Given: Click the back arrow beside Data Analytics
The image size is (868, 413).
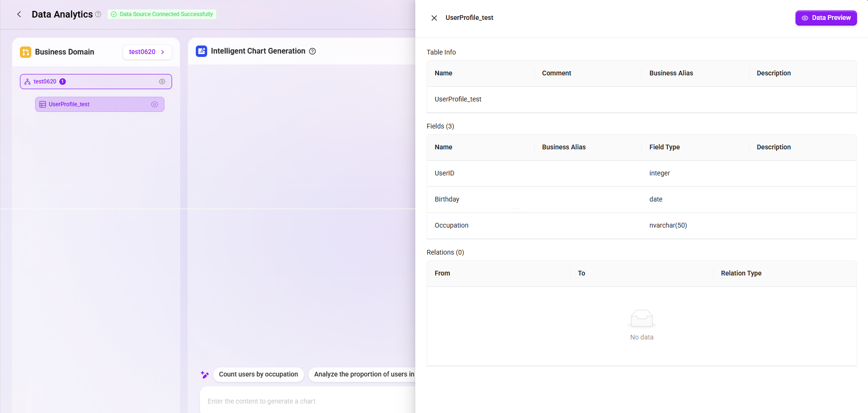Looking at the screenshot, I should pyautogui.click(x=19, y=14).
